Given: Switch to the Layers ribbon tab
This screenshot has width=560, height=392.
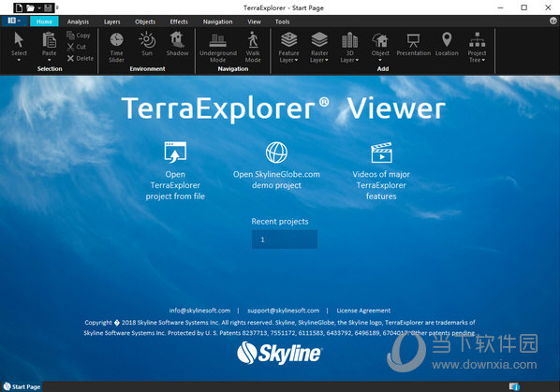Looking at the screenshot, I should pos(111,22).
